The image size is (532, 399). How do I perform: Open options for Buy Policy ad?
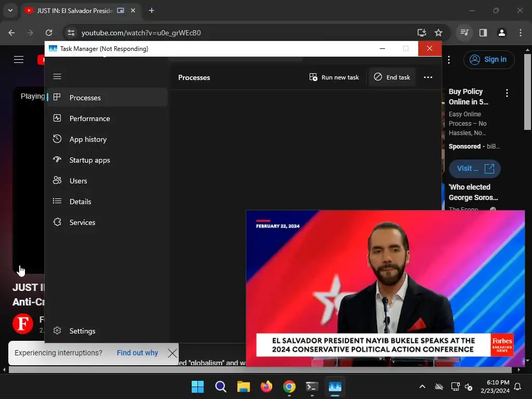click(507, 92)
